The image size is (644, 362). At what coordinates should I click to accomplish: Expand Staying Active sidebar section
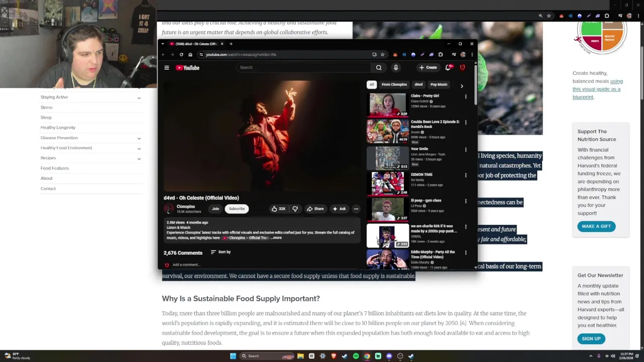tap(139, 98)
